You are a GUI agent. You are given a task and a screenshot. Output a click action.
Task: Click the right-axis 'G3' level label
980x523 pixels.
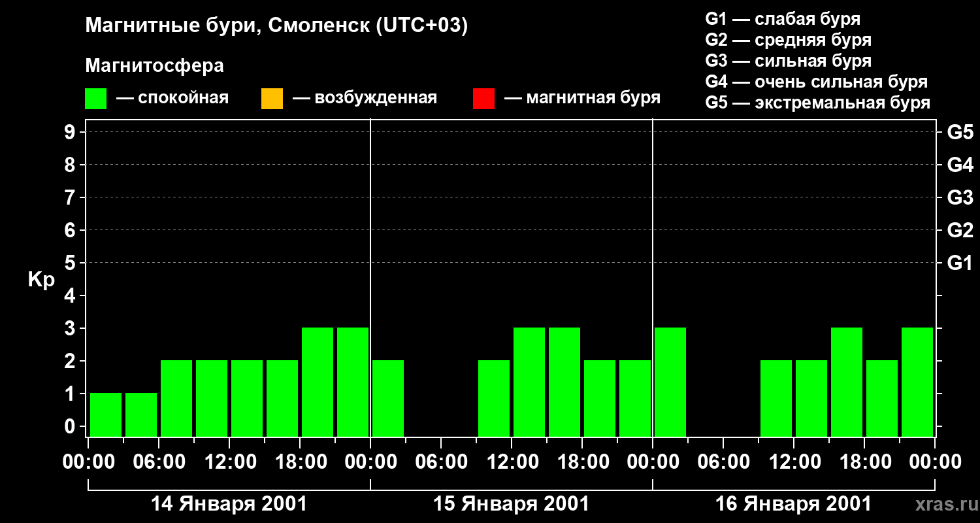pos(960,197)
